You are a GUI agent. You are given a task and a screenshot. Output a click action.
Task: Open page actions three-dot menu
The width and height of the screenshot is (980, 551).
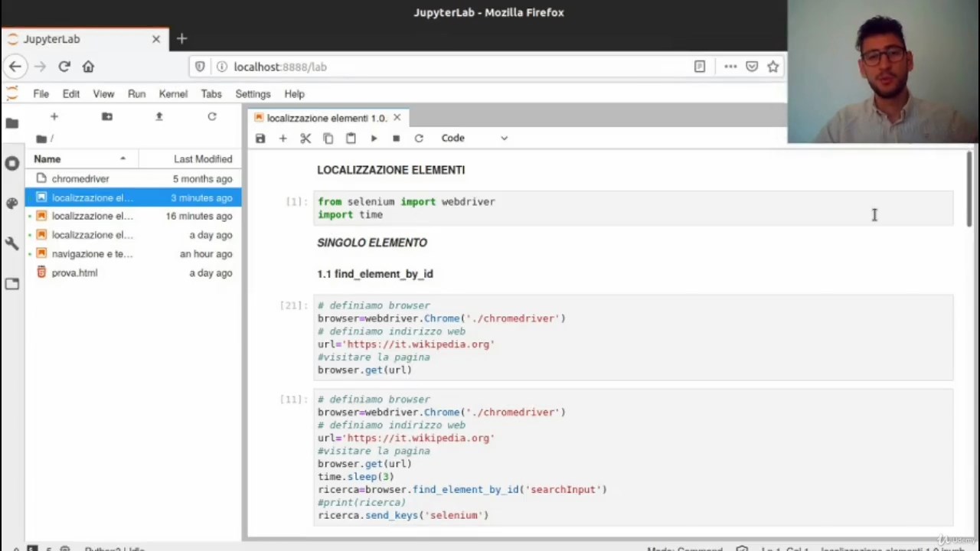tap(730, 67)
